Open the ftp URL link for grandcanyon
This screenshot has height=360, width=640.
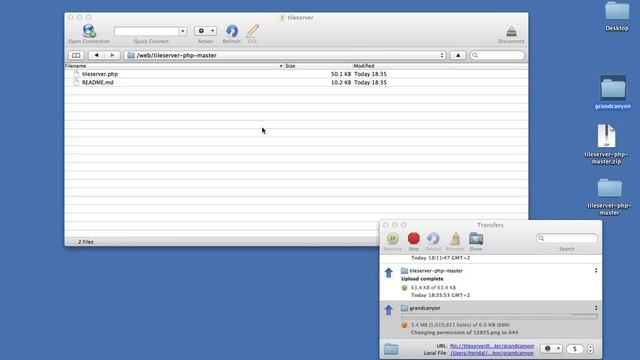point(492,346)
